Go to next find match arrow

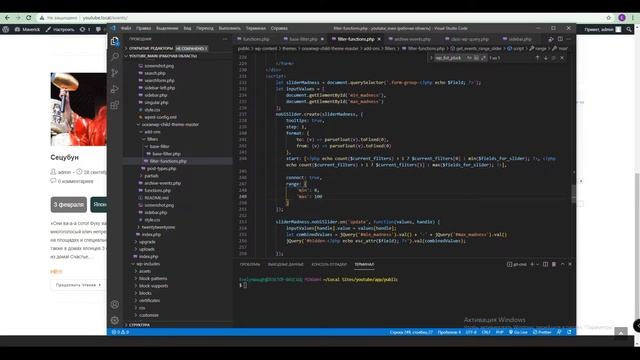pos(546,58)
